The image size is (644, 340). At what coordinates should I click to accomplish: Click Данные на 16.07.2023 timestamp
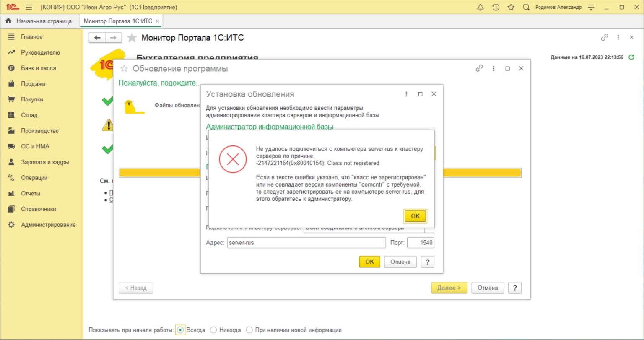(x=587, y=57)
